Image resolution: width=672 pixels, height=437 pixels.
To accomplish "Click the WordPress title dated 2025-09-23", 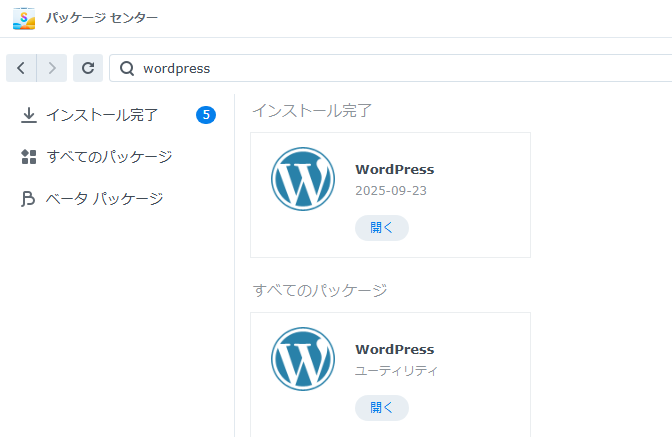I will (x=395, y=170).
